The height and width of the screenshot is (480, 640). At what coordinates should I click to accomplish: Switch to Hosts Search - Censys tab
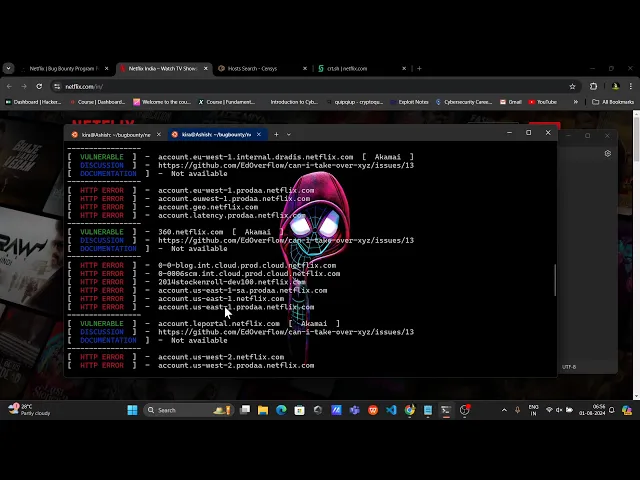tap(259, 69)
